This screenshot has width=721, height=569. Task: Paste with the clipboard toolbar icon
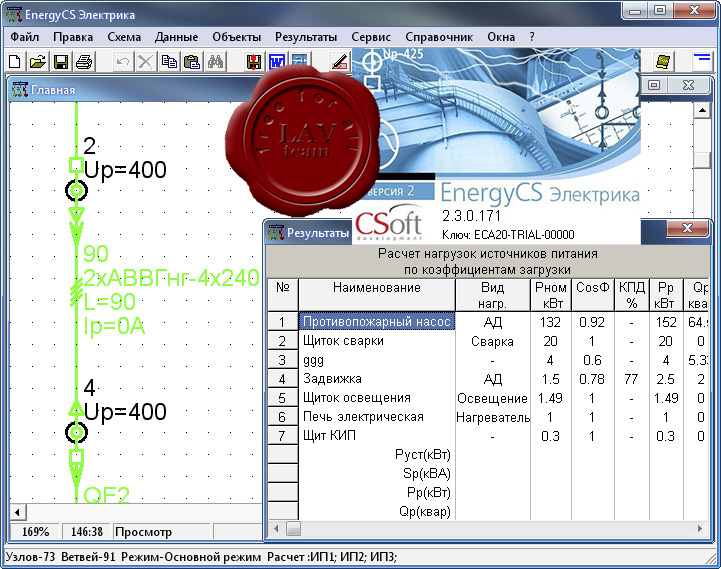click(192, 61)
